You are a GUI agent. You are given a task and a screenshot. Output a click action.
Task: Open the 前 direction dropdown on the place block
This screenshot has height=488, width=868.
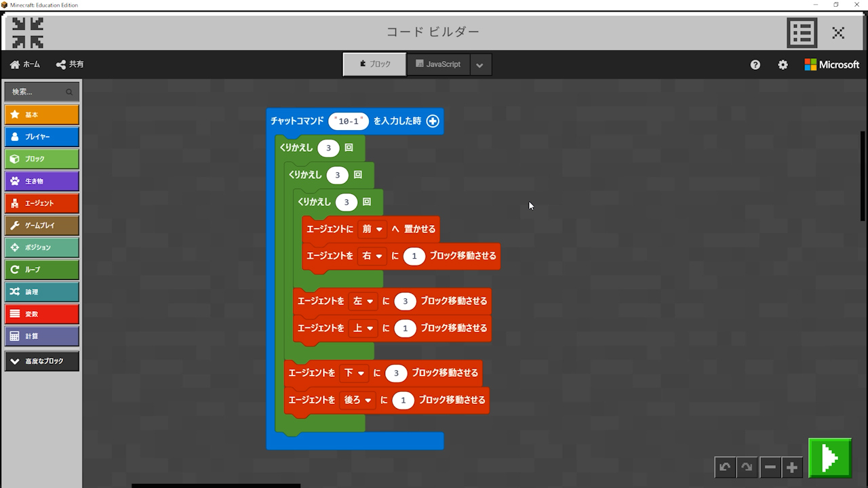point(372,229)
